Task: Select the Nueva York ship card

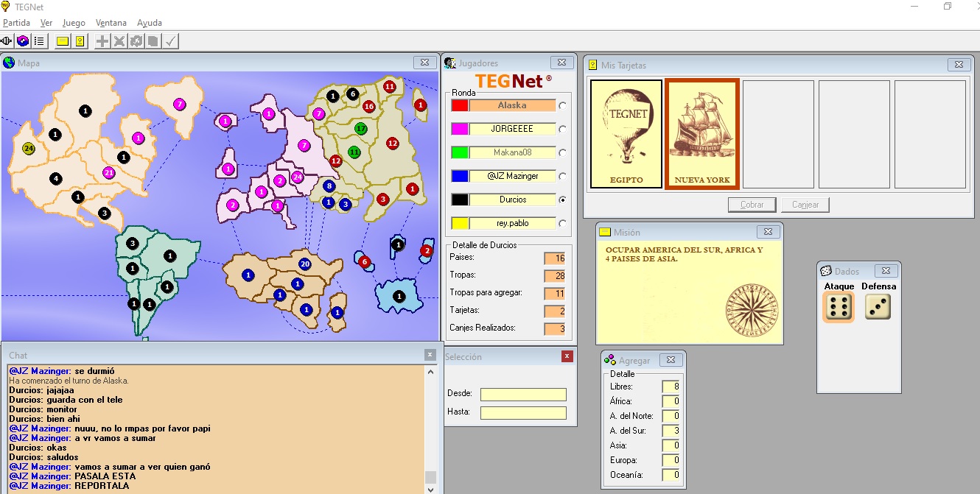Action: click(x=701, y=134)
